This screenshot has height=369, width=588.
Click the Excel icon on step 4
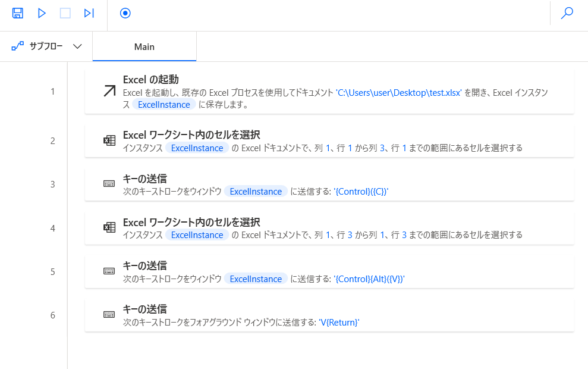pyautogui.click(x=109, y=227)
